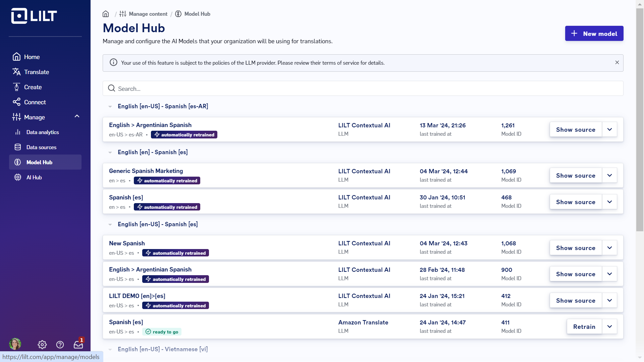Go to Create in the sidebar
644x362 pixels.
pyautogui.click(x=27, y=87)
